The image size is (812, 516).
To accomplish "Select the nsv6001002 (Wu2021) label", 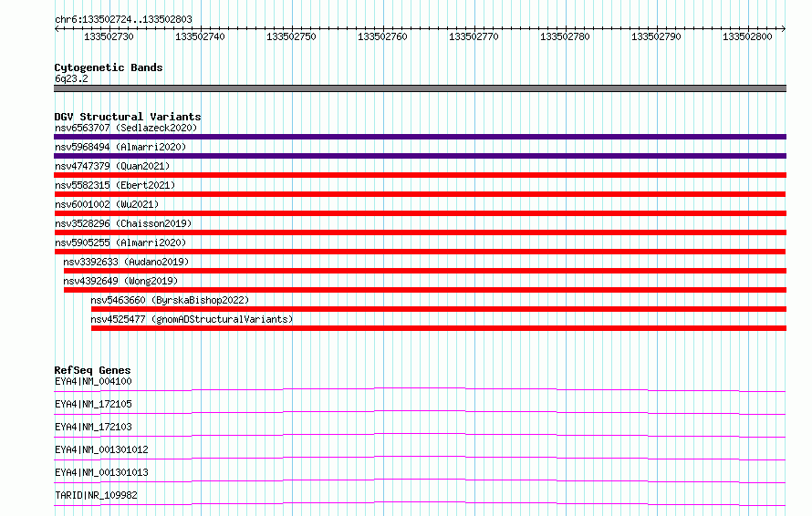I will pyautogui.click(x=107, y=204).
